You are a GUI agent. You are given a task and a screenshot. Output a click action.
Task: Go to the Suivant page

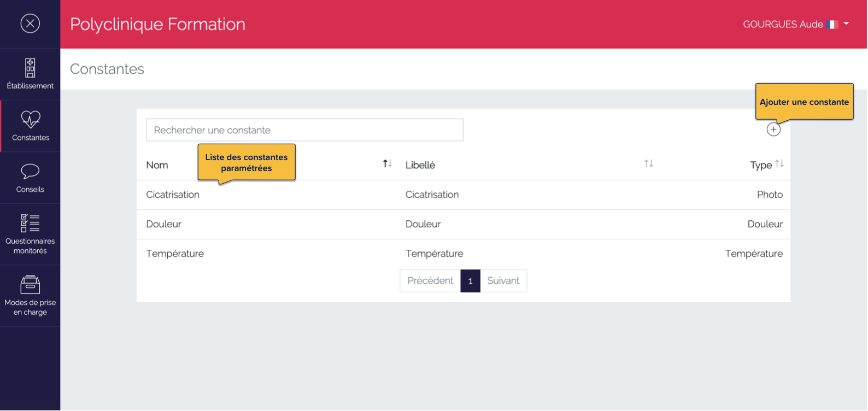tap(503, 281)
